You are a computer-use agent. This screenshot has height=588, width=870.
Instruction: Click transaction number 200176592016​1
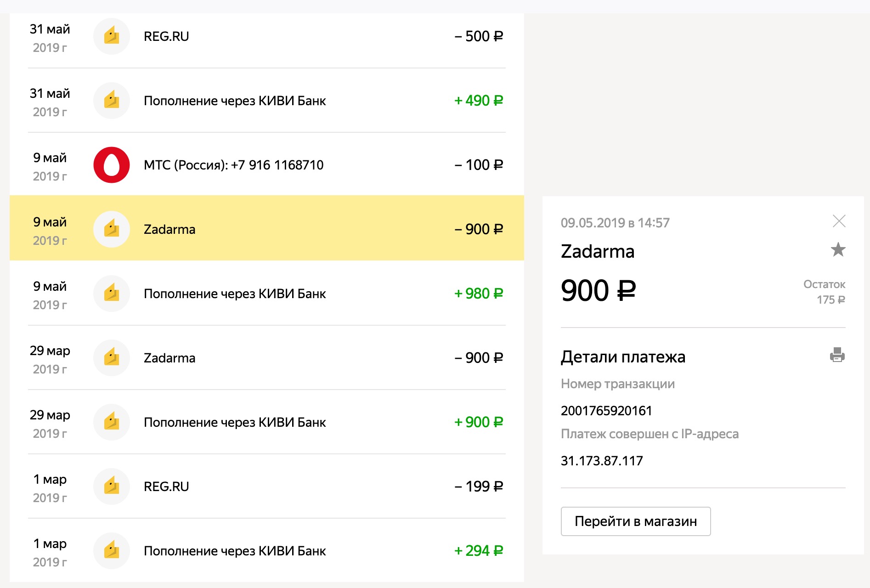point(606,411)
